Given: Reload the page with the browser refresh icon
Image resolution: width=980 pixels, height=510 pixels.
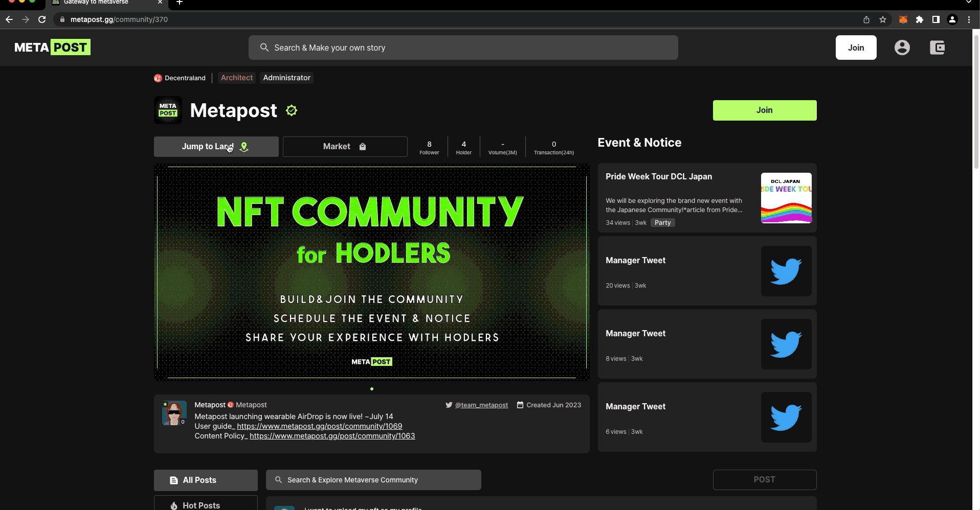Looking at the screenshot, I should click(42, 19).
